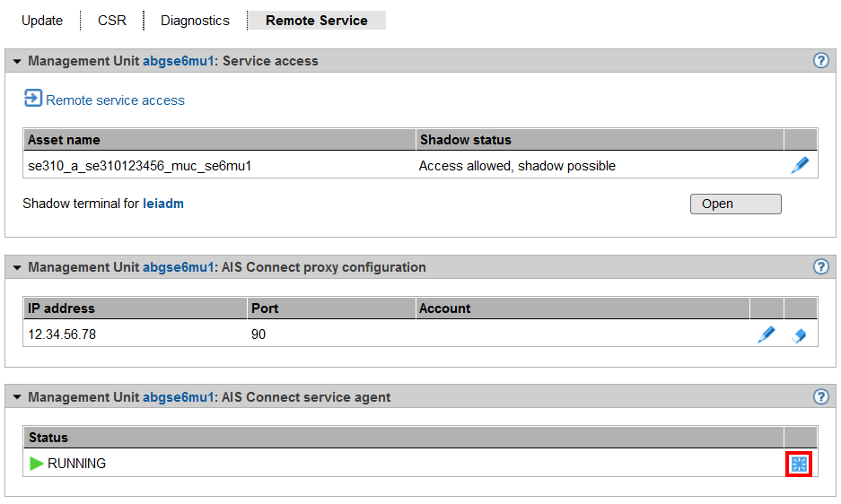Edit shadow status with the pencil icon
This screenshot has height=504, width=841.
tap(800, 165)
